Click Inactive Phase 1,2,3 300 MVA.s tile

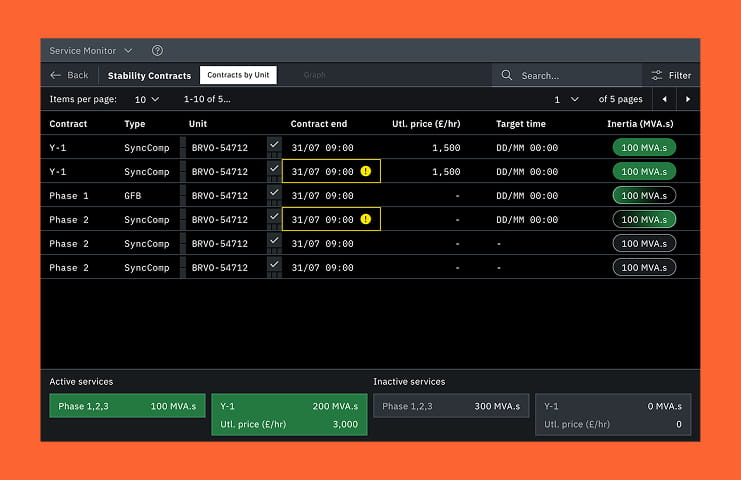tap(451, 406)
